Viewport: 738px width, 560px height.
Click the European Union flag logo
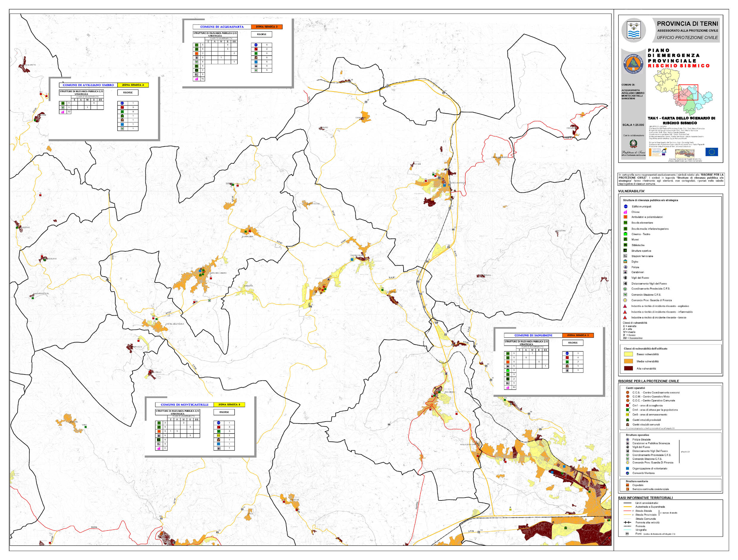712,152
